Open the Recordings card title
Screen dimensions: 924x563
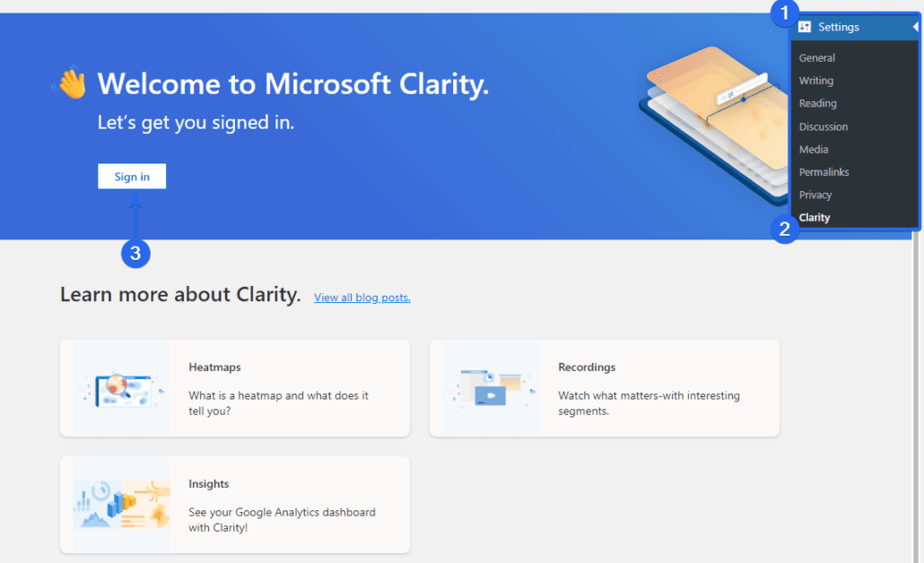tap(587, 367)
